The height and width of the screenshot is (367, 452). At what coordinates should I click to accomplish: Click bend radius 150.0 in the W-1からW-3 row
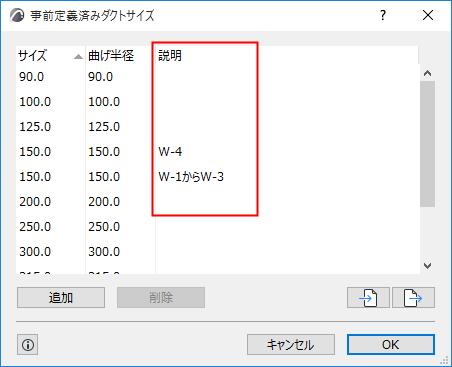pyautogui.click(x=104, y=177)
